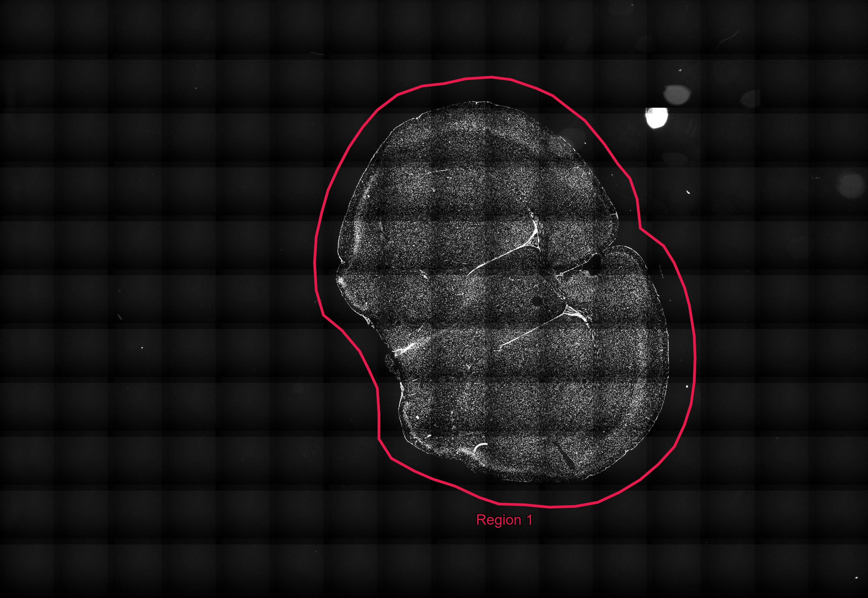
Task: Click the isolated bright speck in the left background
Action: (x=142, y=348)
